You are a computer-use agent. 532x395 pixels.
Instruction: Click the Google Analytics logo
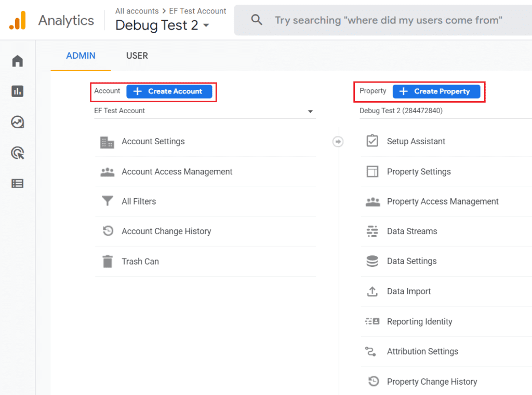(x=18, y=20)
